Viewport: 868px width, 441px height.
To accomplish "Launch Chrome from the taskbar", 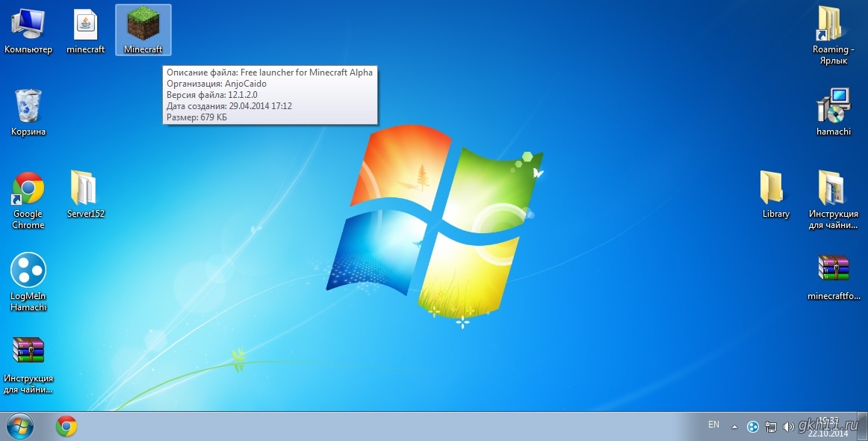I will pos(66,427).
